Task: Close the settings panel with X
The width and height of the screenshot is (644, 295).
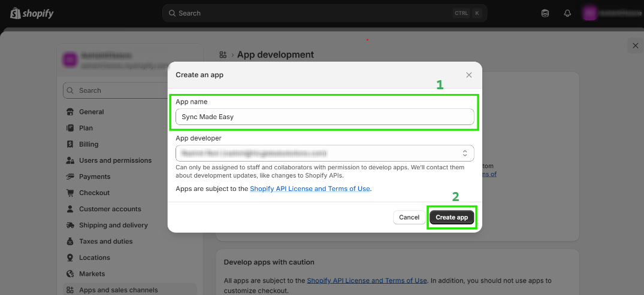Action: [x=635, y=45]
